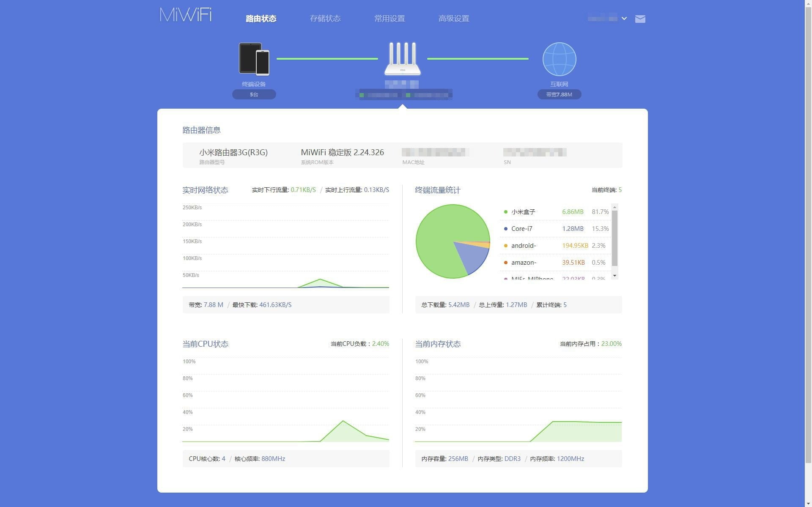
Task: Click the 路由器信息 heading
Action: pyautogui.click(x=201, y=130)
